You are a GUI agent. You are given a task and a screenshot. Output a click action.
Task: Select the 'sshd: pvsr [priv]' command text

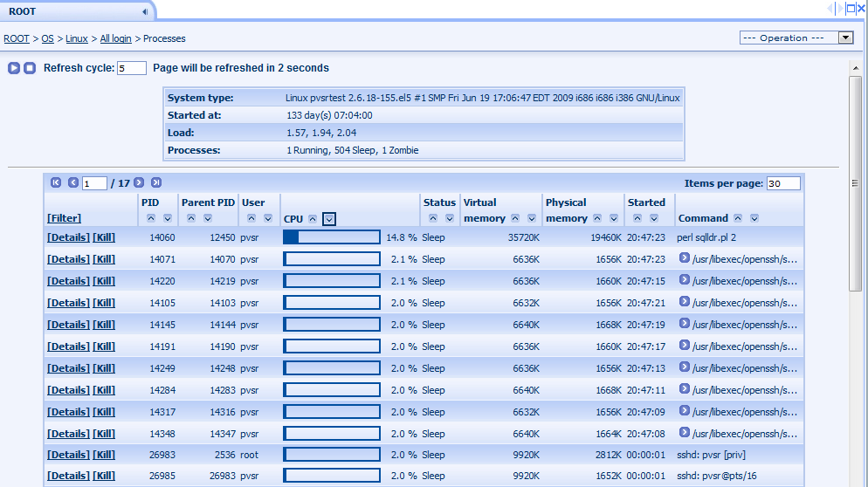711,455
